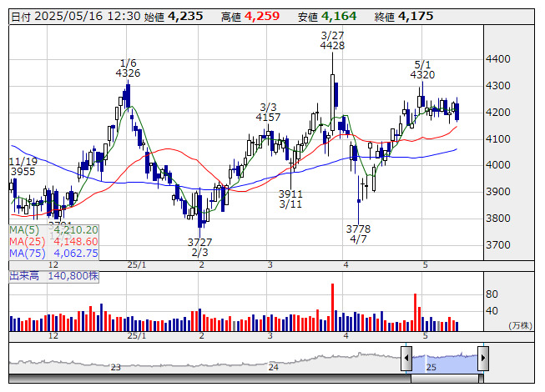
Task: Click the 80 volume axis label
Action: point(492,294)
